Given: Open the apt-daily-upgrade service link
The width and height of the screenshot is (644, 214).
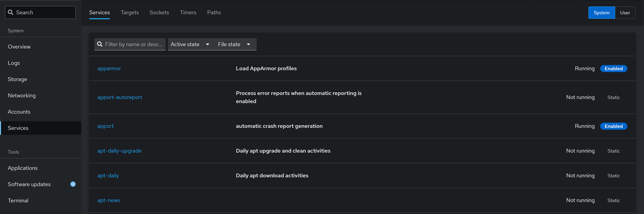Looking at the screenshot, I should 119,151.
